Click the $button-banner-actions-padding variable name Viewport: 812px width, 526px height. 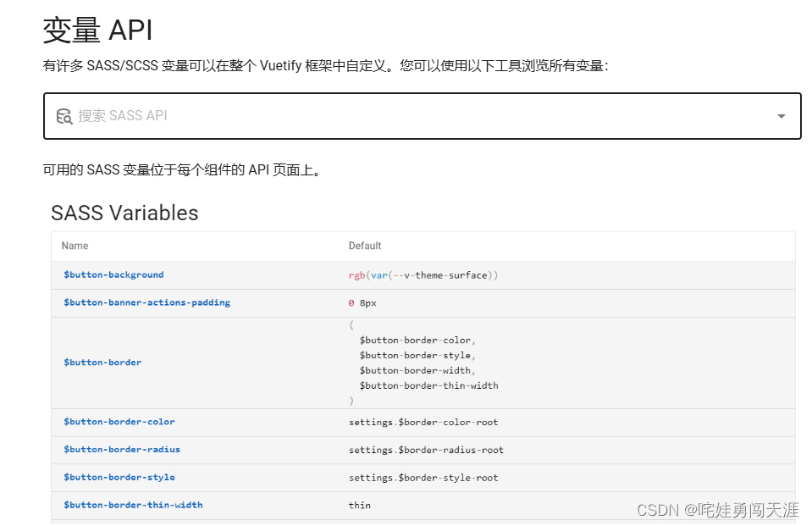point(146,302)
